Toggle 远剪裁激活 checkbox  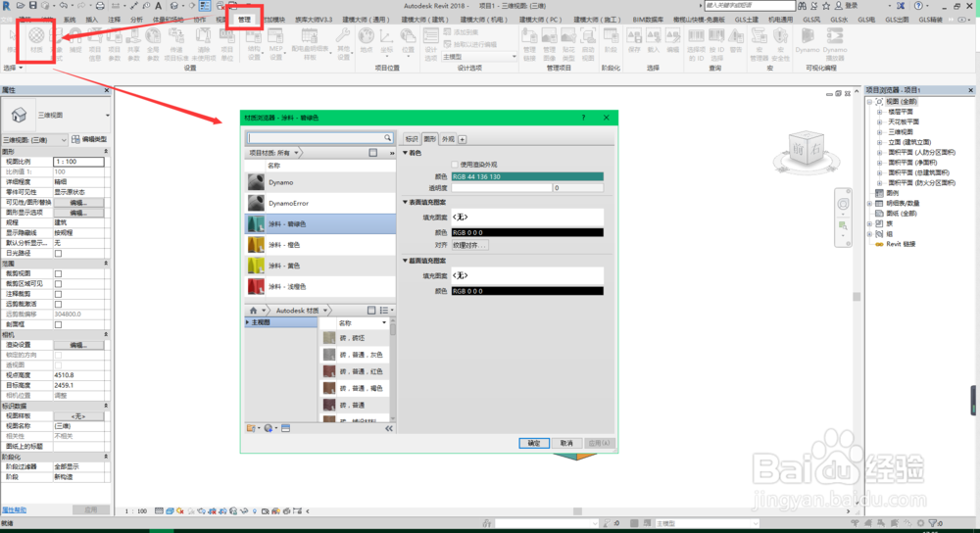[58, 304]
